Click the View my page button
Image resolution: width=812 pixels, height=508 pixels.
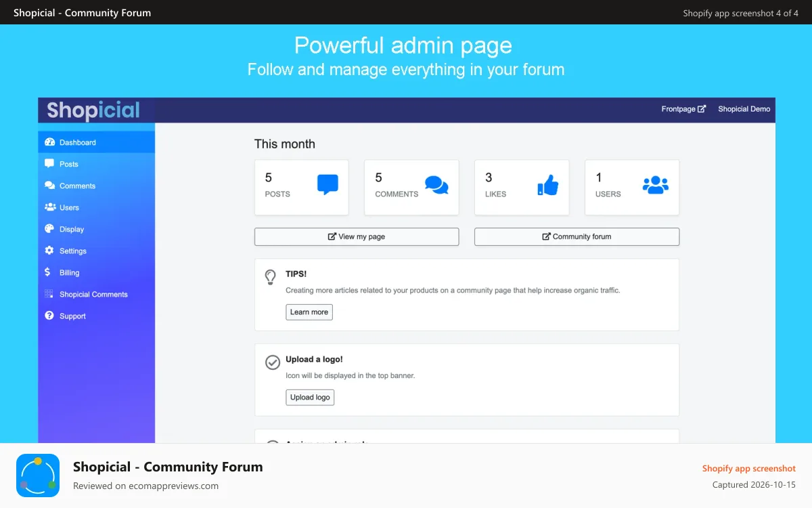point(357,236)
